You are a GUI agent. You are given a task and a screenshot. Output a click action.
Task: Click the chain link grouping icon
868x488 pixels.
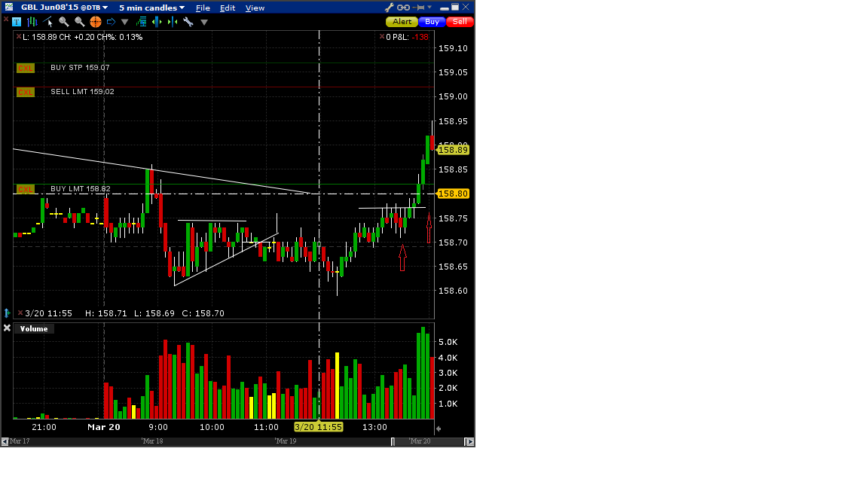click(x=404, y=8)
